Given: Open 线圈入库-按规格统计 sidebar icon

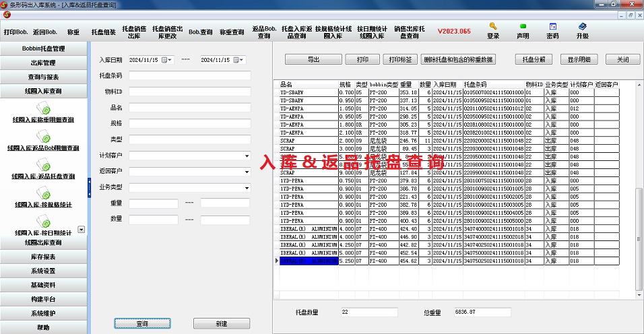Looking at the screenshot, I should (x=43, y=192).
